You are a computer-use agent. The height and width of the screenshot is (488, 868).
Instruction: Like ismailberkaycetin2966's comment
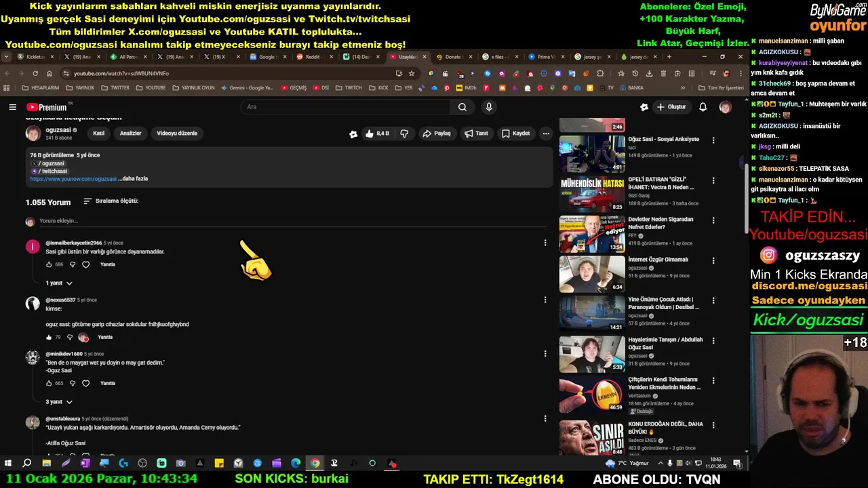pos(49,264)
